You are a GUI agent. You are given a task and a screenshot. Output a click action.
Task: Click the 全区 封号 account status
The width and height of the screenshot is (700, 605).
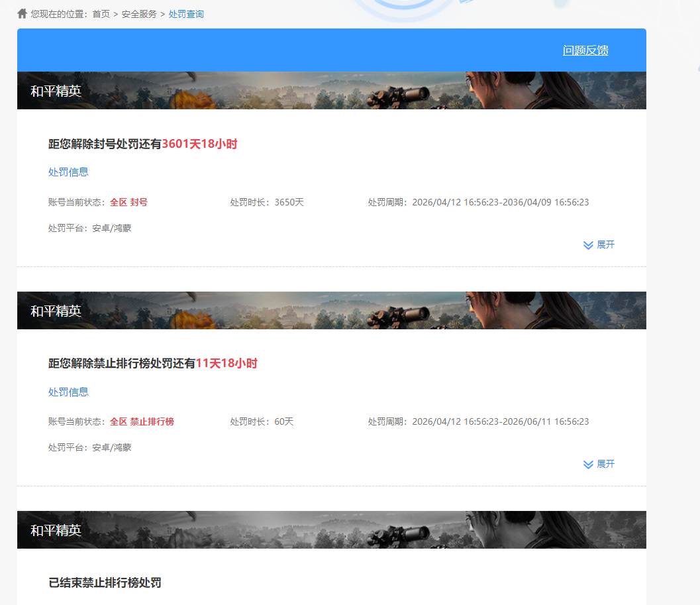point(128,202)
